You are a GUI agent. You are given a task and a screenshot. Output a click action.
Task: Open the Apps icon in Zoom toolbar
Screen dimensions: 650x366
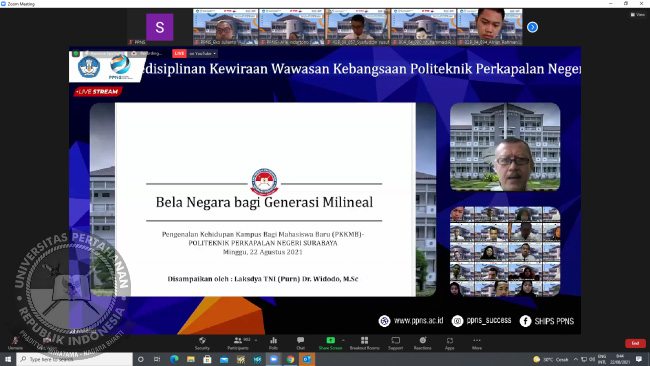tap(450, 343)
